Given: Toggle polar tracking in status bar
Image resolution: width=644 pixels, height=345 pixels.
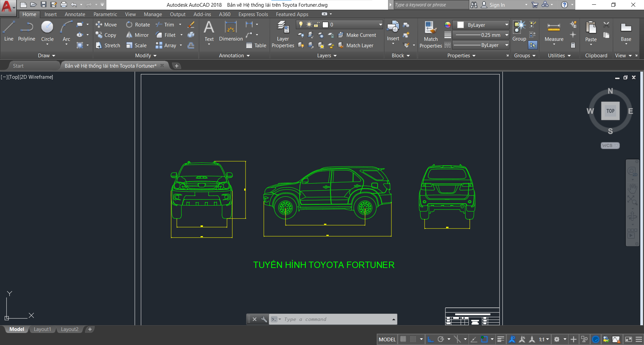Looking at the screenshot, I should (x=441, y=339).
